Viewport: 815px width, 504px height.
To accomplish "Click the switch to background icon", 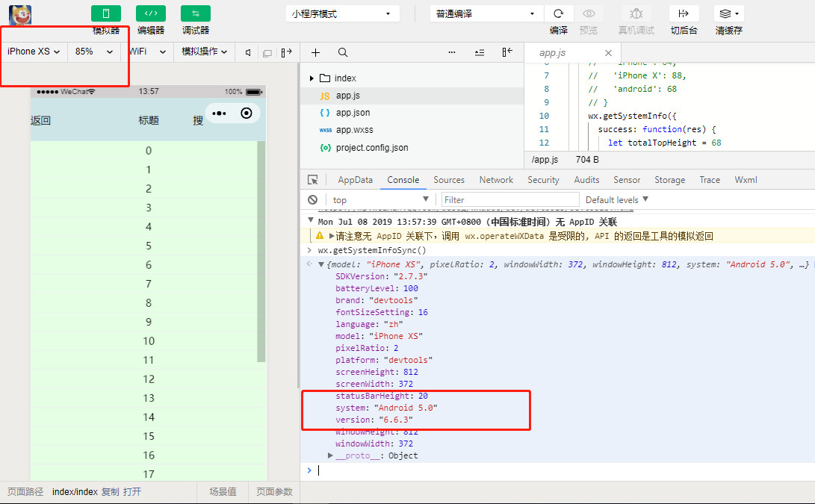I will coord(684,13).
